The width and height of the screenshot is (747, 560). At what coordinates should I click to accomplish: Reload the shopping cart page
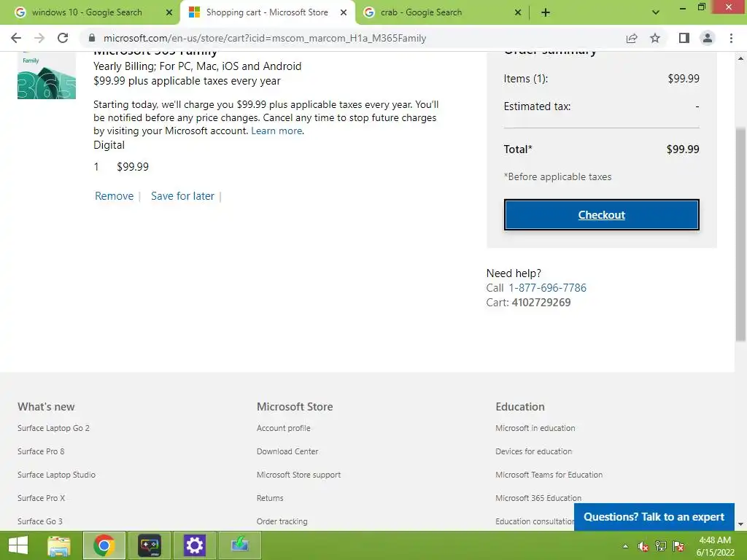coord(63,38)
